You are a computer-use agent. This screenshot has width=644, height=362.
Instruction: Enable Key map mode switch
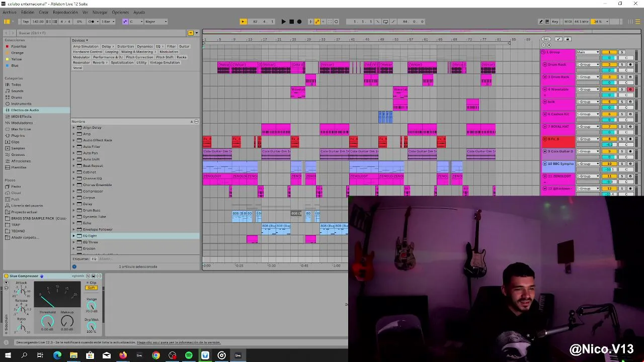[x=555, y=22]
